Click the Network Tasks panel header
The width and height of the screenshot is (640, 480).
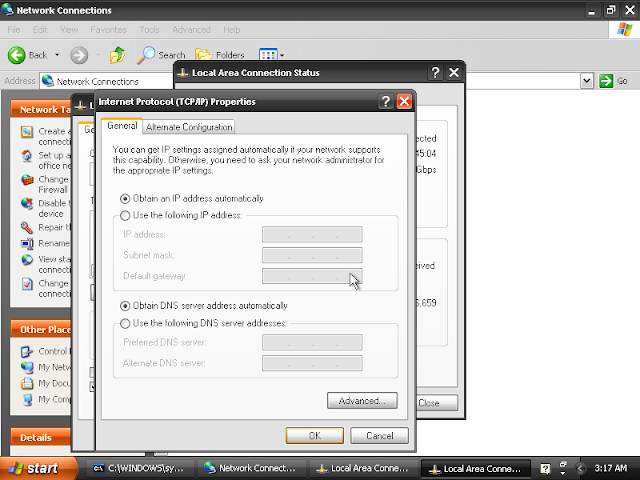[41, 109]
